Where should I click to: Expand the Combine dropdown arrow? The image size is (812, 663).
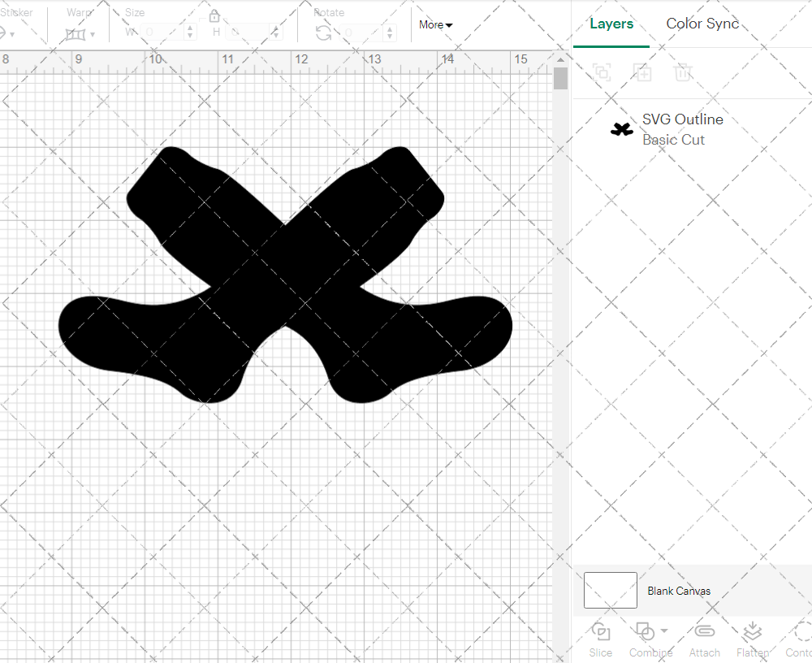pos(665,631)
